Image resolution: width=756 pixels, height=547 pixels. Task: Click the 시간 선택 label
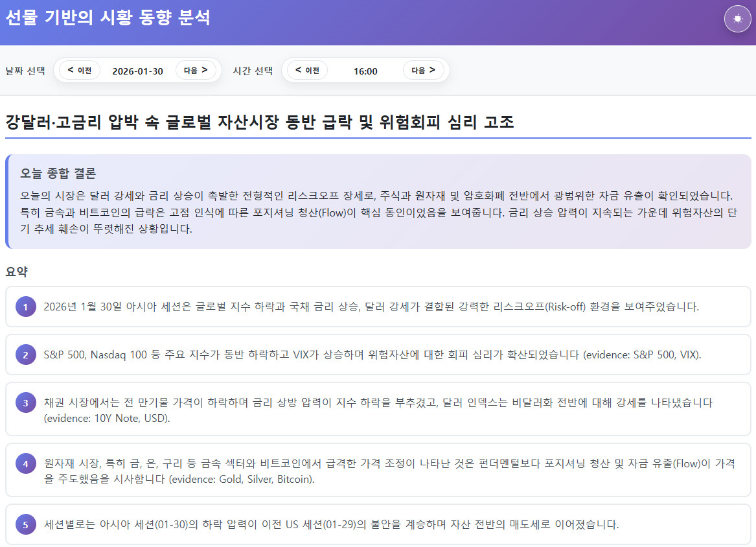(253, 71)
